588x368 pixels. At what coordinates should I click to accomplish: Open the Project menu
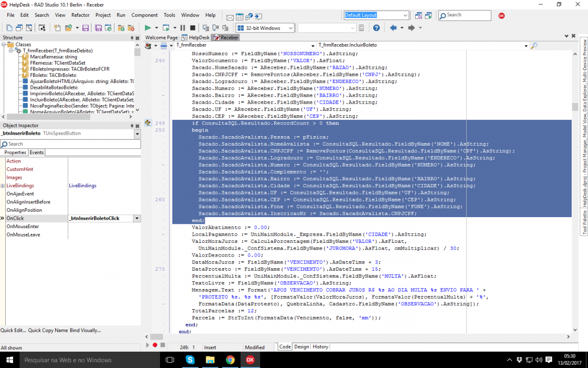click(103, 15)
